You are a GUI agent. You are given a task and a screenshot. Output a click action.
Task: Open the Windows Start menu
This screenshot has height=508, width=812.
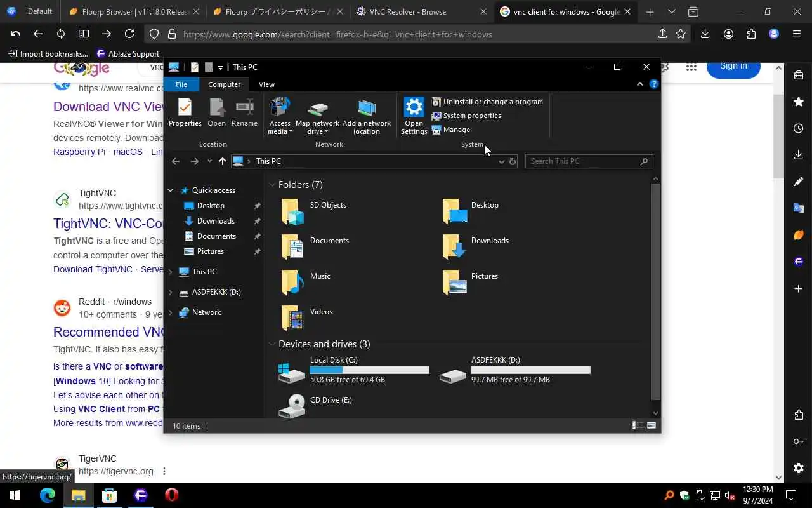(15, 495)
